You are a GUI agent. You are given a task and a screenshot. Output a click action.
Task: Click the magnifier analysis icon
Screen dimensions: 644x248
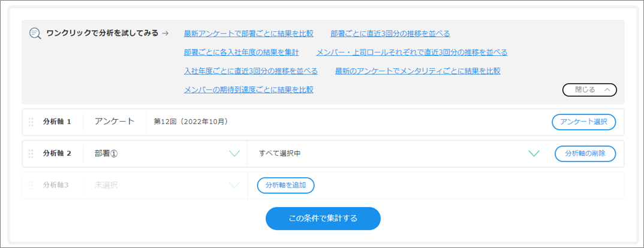coord(35,34)
